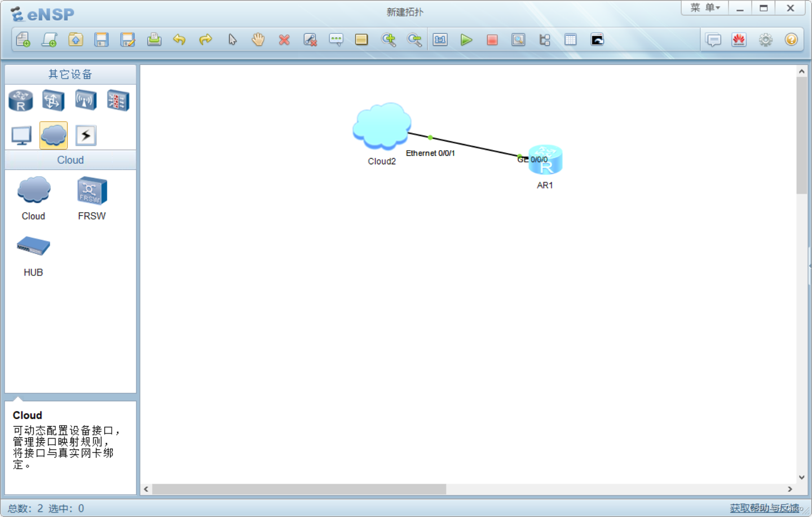The image size is (812, 517).
Task: Show all interfaces toolbar icon
Action: pos(545,40)
